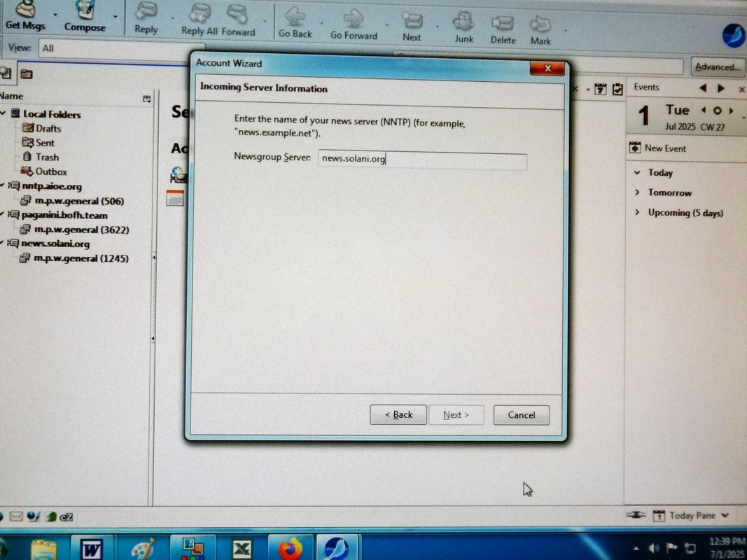Select the Trash folder
747x560 pixels.
pos(47,157)
